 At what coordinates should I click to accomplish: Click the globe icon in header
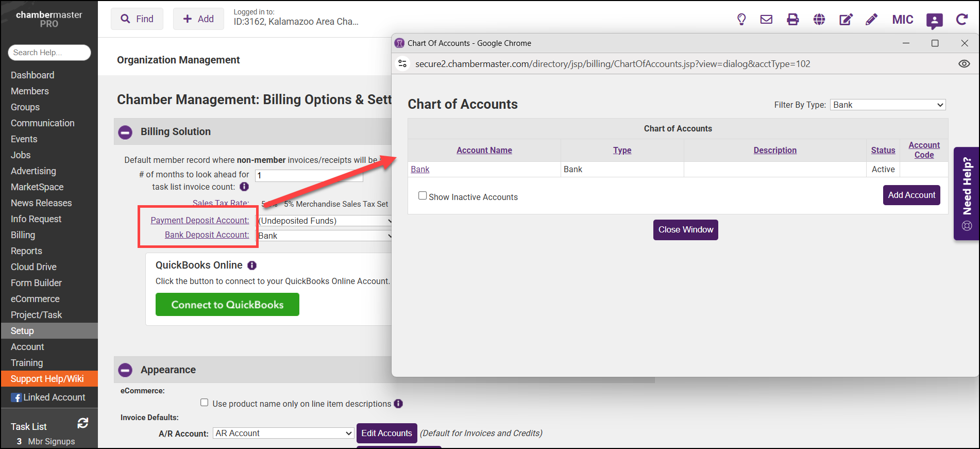[x=819, y=20]
